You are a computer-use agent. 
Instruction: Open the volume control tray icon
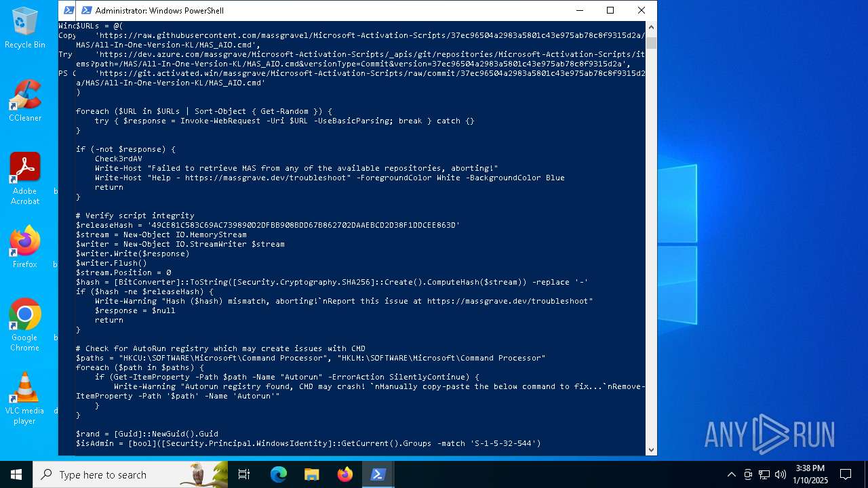click(x=781, y=474)
